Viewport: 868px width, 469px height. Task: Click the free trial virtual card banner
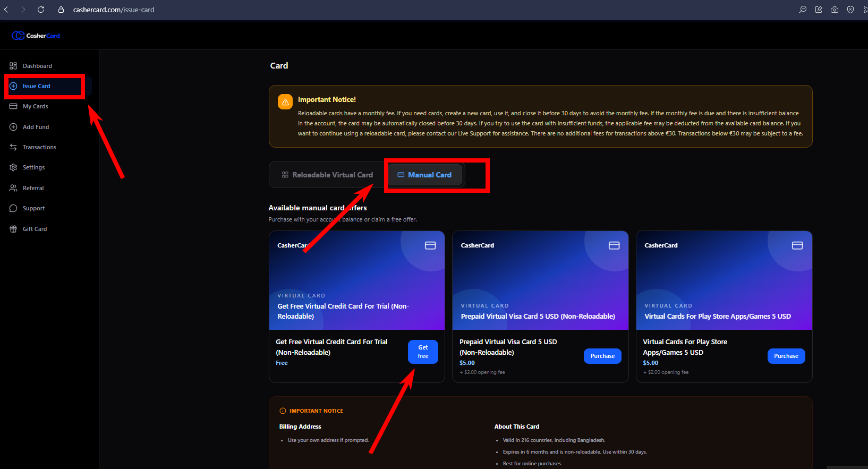tap(357, 280)
